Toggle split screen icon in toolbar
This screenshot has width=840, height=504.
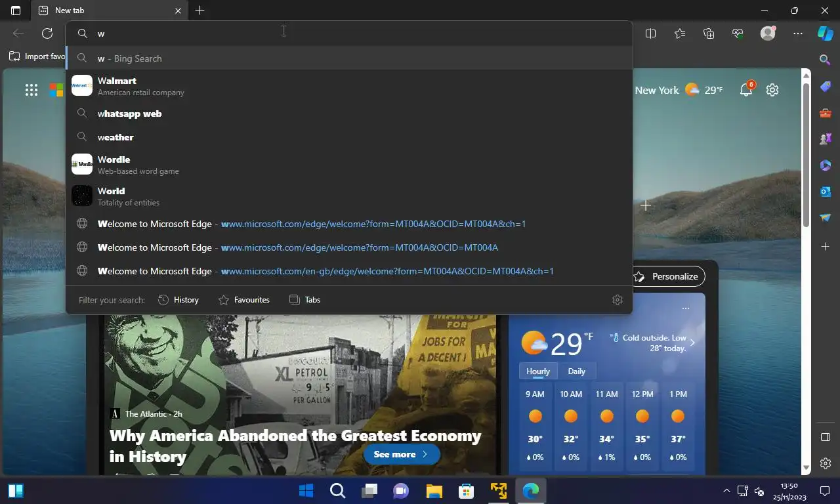coord(650,33)
